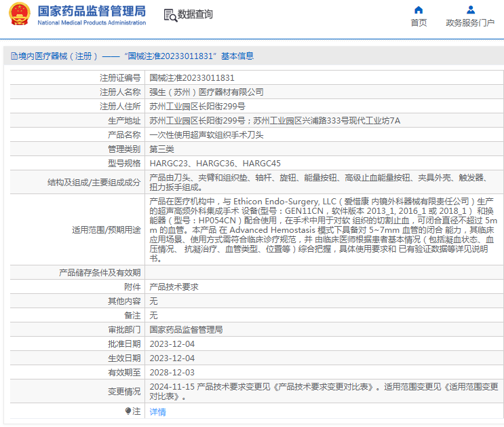Click the document icon before 境内医疗器械
The image size is (504, 427).
(x=14, y=56)
